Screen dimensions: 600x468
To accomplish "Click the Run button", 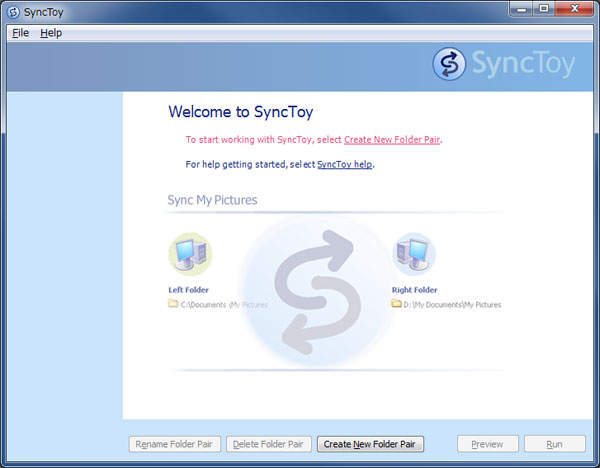I will point(554,444).
